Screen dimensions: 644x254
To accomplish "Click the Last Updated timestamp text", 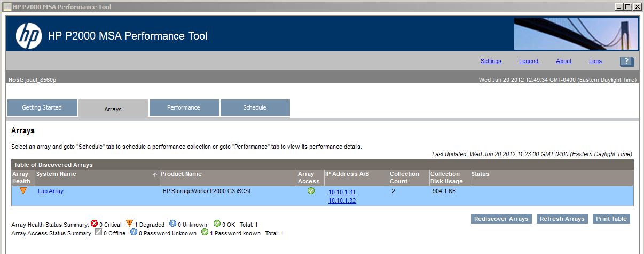I will (x=532, y=154).
